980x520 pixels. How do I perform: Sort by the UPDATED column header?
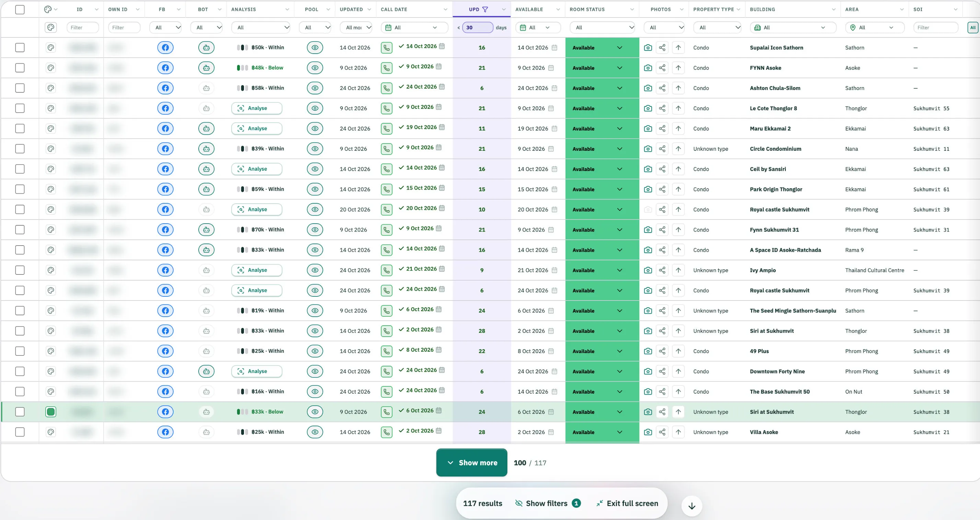(351, 10)
